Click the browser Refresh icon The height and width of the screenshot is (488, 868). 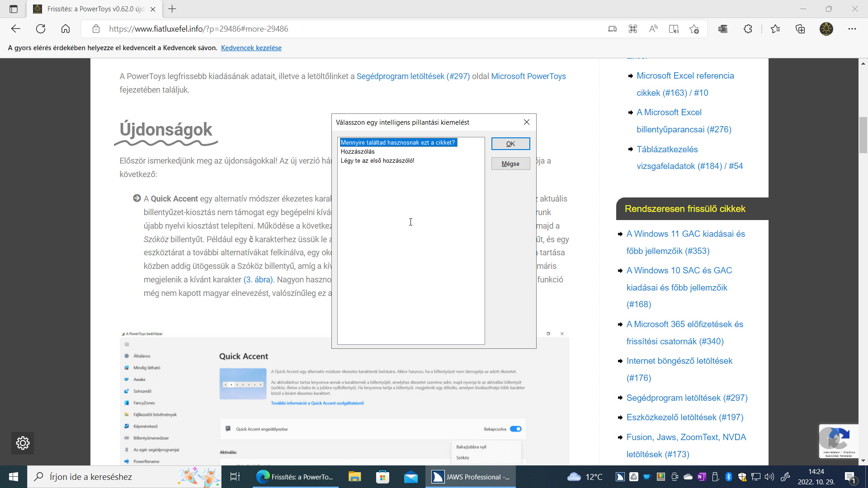click(41, 29)
